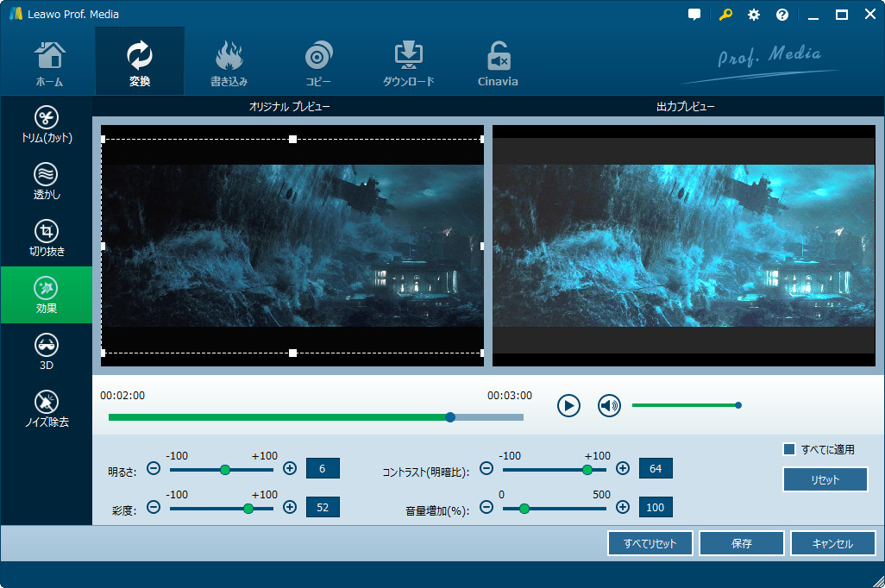Decrease コントラスト contrast with minus icon
This screenshot has height=588, width=885.
(x=486, y=468)
